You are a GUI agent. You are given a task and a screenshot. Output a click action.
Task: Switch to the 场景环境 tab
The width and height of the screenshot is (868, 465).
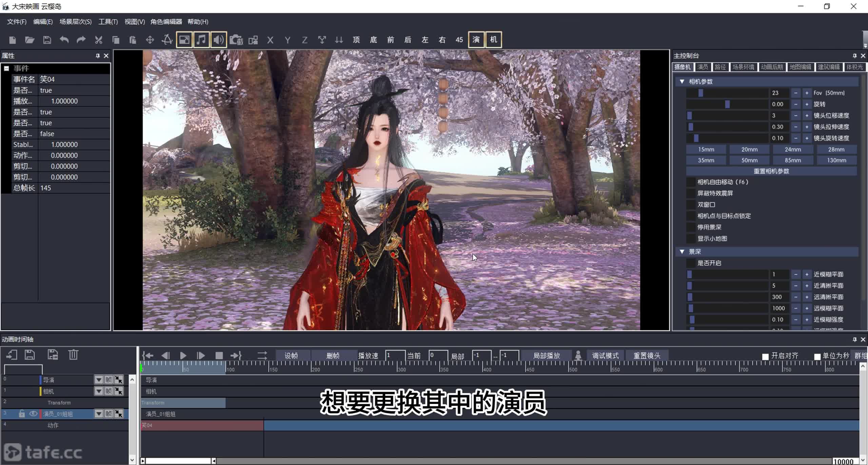click(x=743, y=67)
